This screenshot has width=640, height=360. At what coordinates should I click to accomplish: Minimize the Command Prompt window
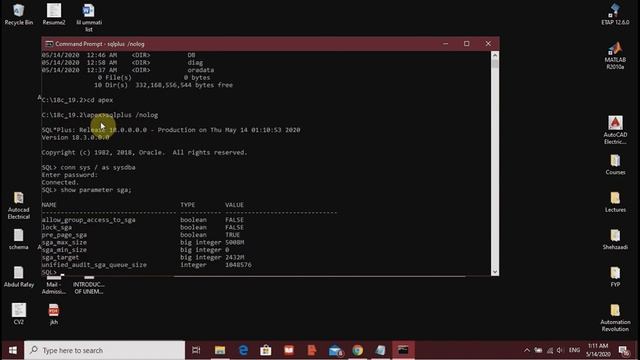[445, 44]
